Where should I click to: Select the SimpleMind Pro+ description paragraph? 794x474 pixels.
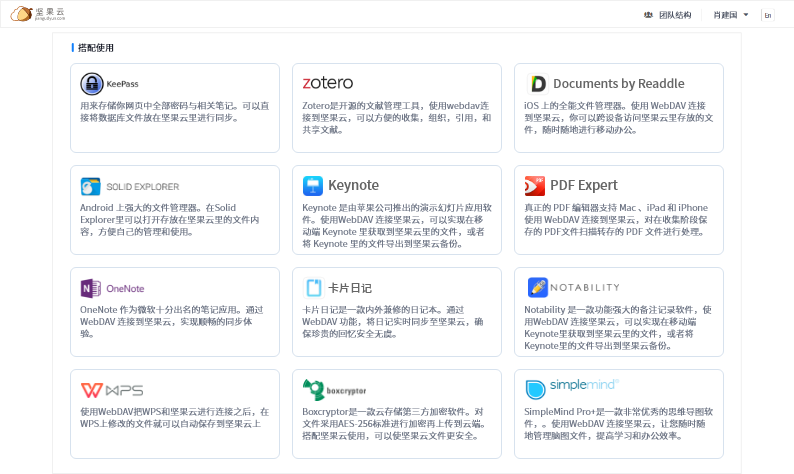[618, 424]
